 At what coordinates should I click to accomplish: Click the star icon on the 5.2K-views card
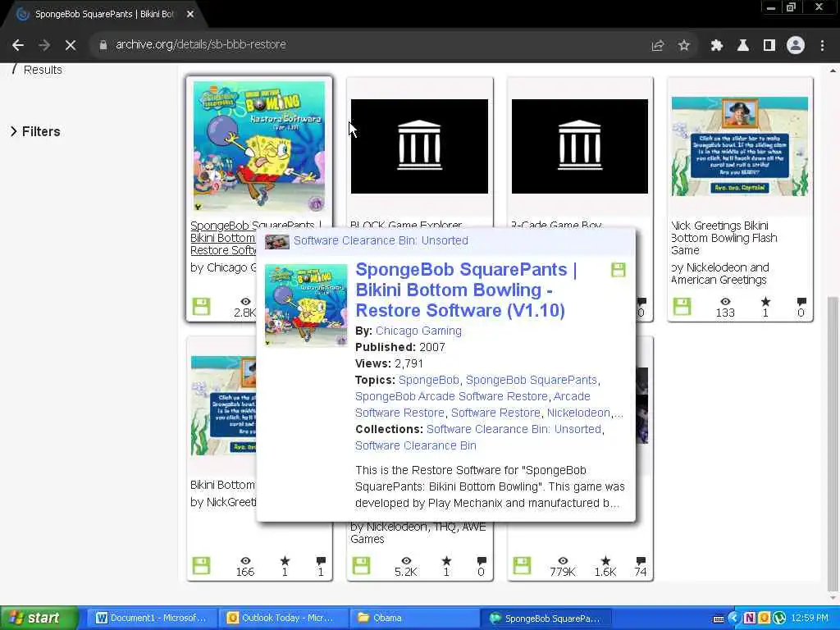[446, 560]
